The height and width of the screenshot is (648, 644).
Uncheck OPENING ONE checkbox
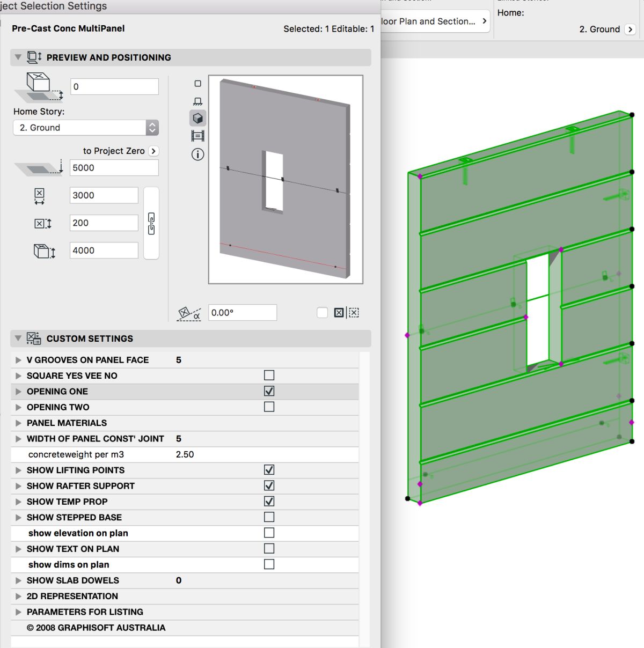click(269, 391)
